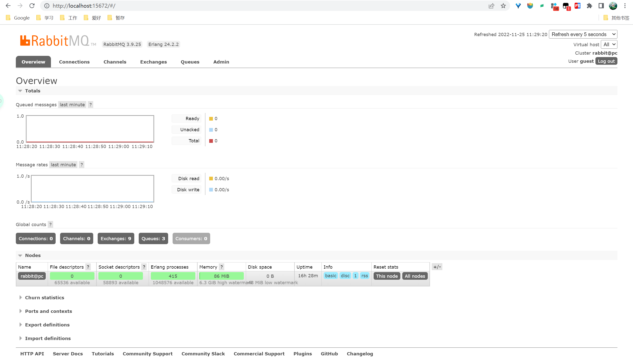Viewport: 633px width, 364px height.
Task: Open the browser side panel icon
Action: coord(601,6)
